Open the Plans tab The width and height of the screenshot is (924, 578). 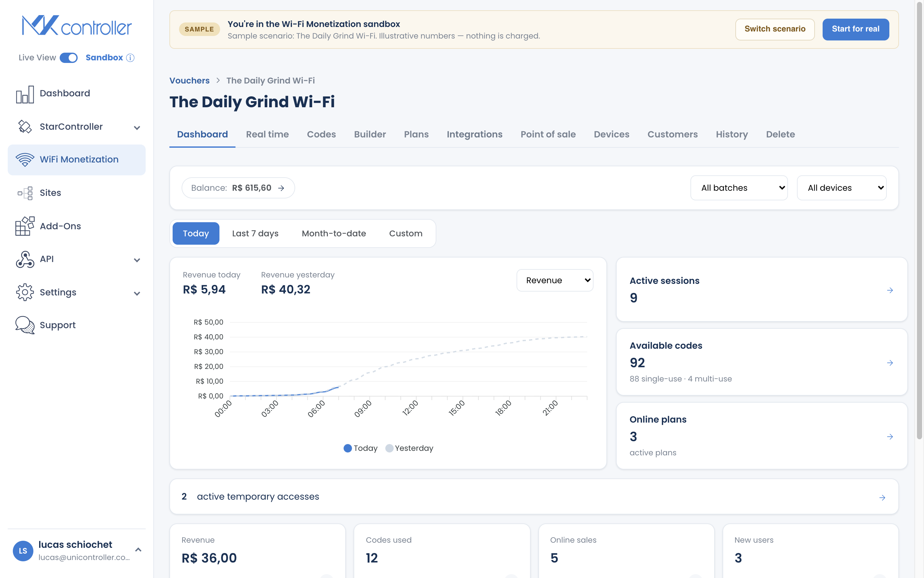416,135
